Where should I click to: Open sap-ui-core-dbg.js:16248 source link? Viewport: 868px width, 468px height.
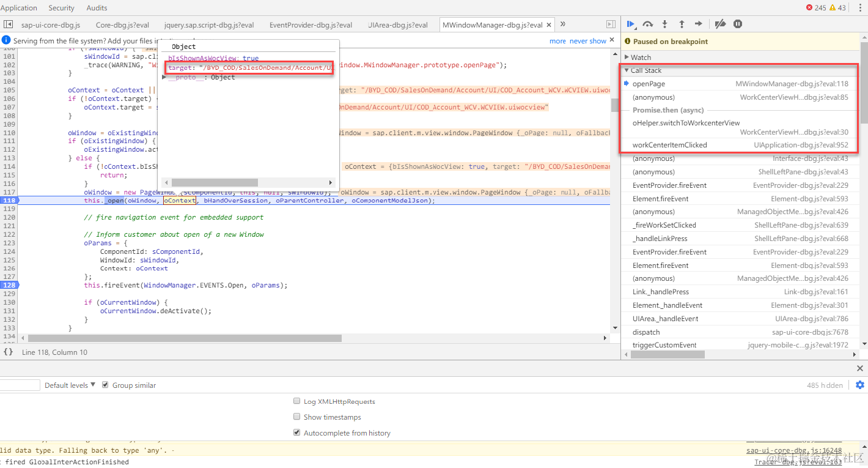coord(794,450)
